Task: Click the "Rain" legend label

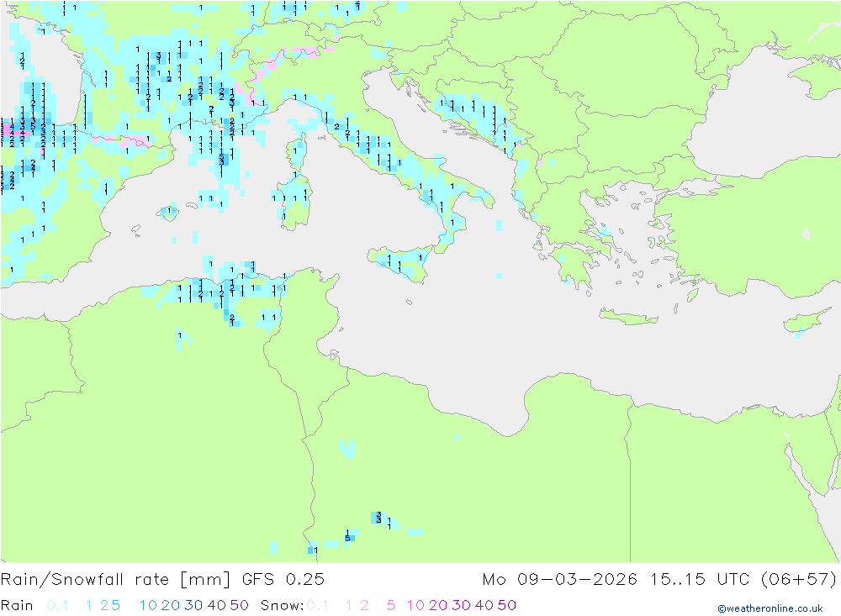Action: click(x=17, y=605)
